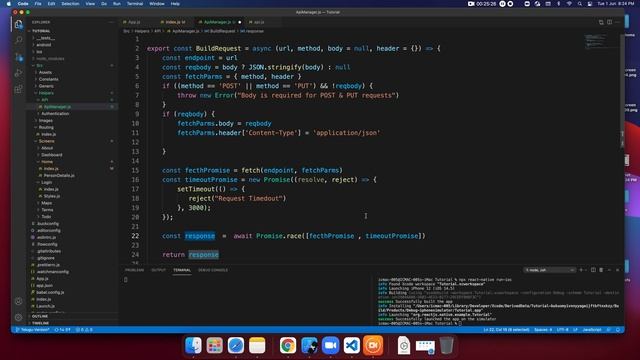
Task: Open Trash in the Dock
Action: click(x=446, y=345)
